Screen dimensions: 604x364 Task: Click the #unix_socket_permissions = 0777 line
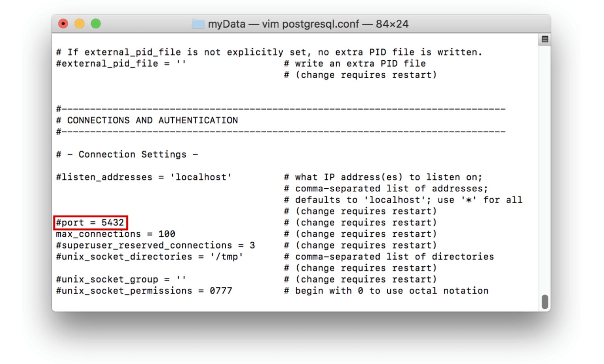pyautogui.click(x=143, y=291)
